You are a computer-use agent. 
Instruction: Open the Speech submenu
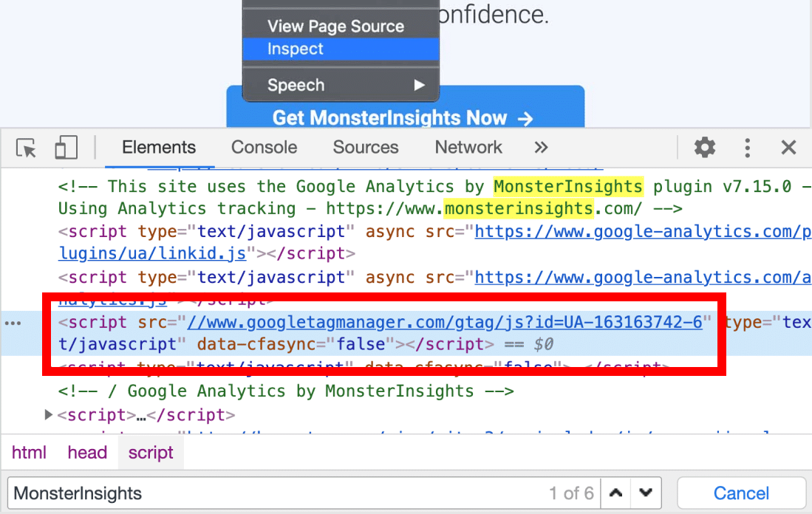coord(341,85)
